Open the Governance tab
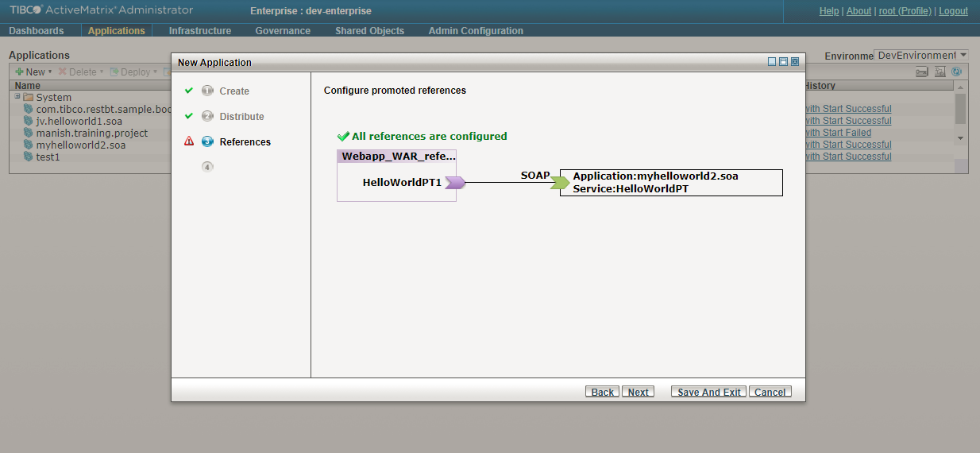 (283, 31)
